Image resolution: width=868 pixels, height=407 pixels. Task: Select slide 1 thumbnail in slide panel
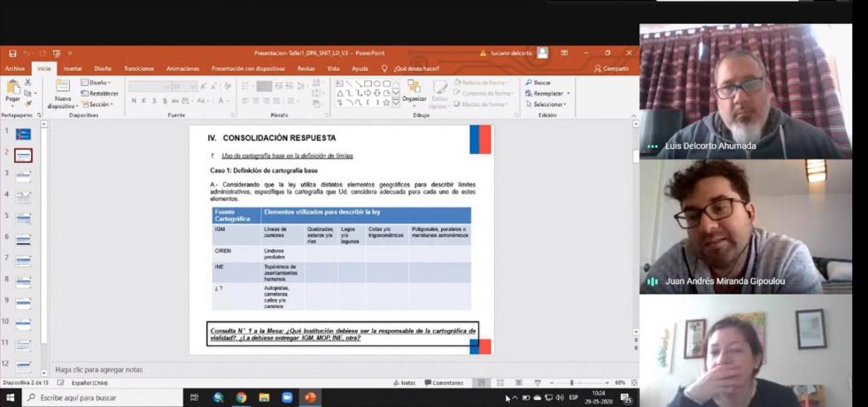click(x=23, y=134)
